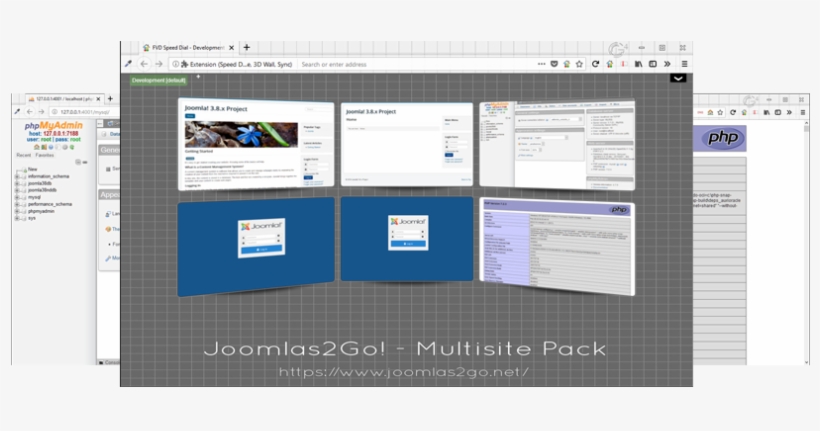Bookmark page with star icon in front window

pyautogui.click(x=579, y=64)
